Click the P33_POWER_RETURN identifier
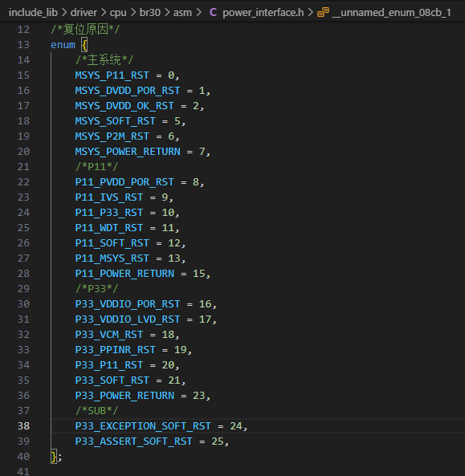465x476 pixels. (124, 396)
